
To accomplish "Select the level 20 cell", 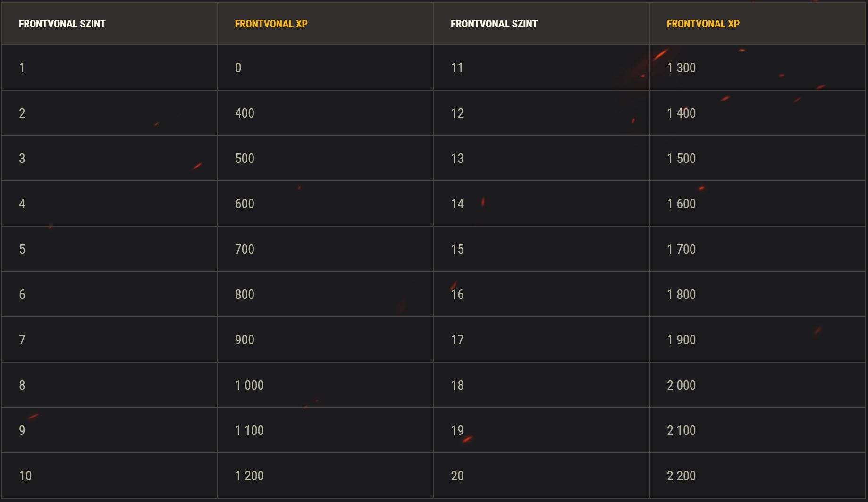I will (541, 476).
